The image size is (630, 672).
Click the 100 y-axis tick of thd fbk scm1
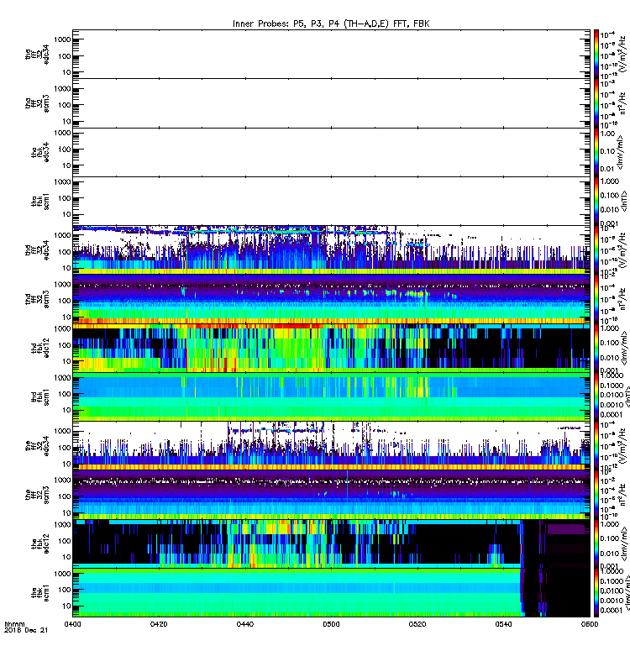tap(65, 394)
